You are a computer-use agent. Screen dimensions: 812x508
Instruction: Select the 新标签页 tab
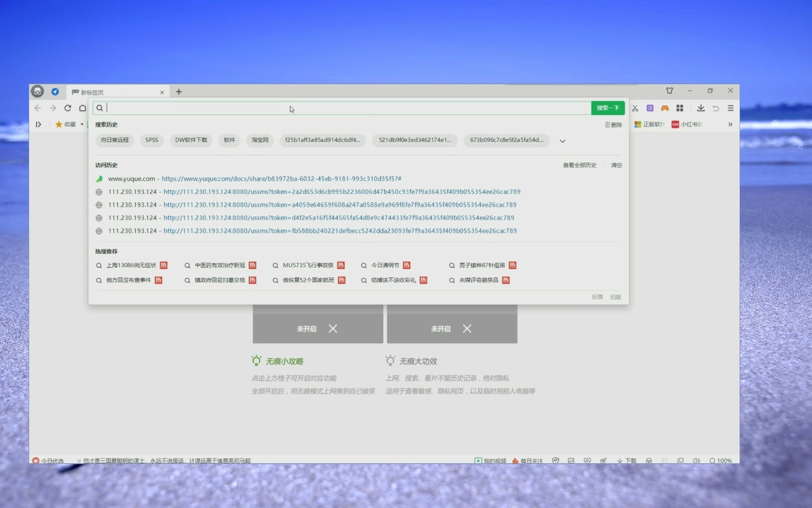118,92
